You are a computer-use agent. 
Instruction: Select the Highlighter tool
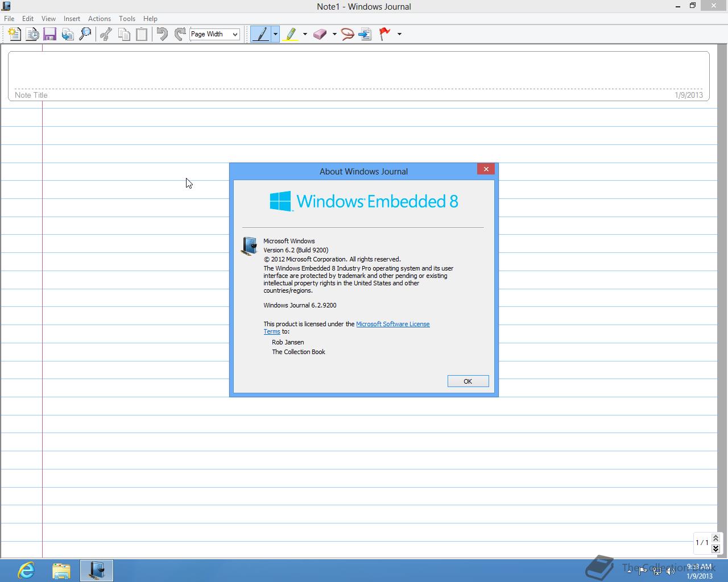point(291,34)
